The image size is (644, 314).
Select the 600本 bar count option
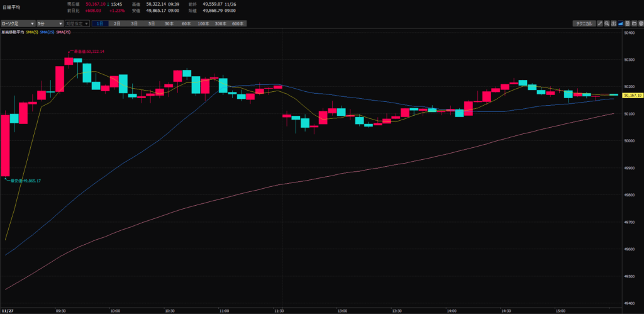237,23
